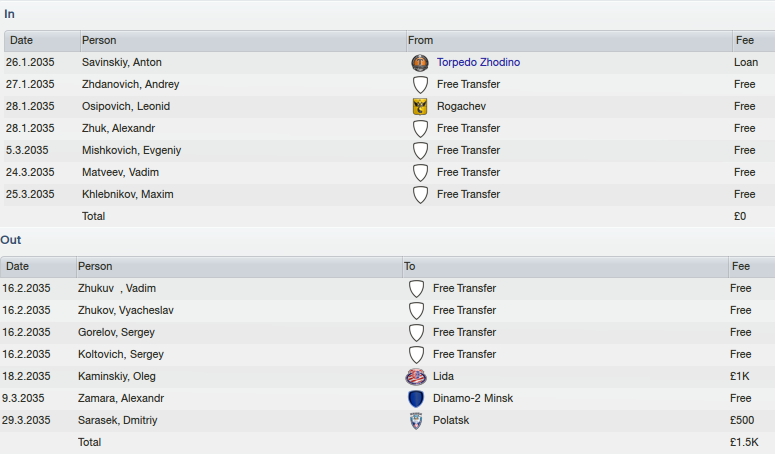This screenshot has height=454, width=777.
Task: Select the Zamara, Alexandr transfer row
Action: point(388,398)
